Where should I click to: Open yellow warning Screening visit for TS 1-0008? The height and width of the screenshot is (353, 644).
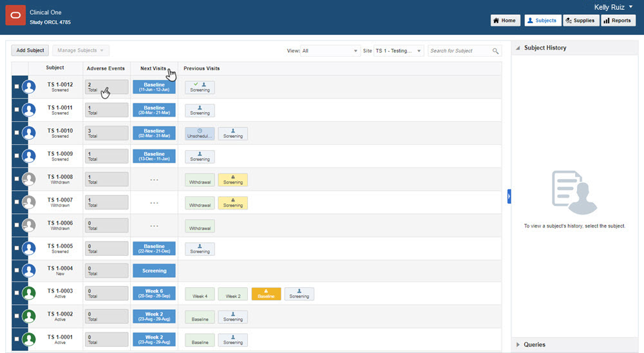tap(233, 180)
